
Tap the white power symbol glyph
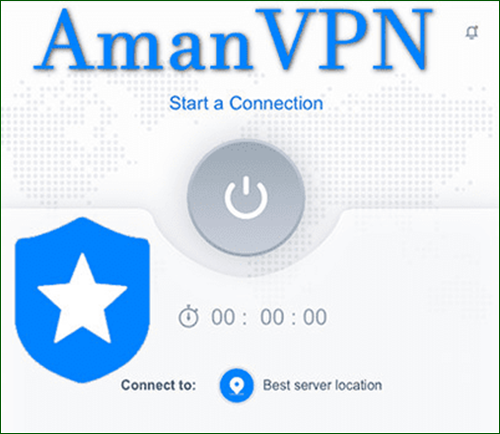click(x=246, y=197)
